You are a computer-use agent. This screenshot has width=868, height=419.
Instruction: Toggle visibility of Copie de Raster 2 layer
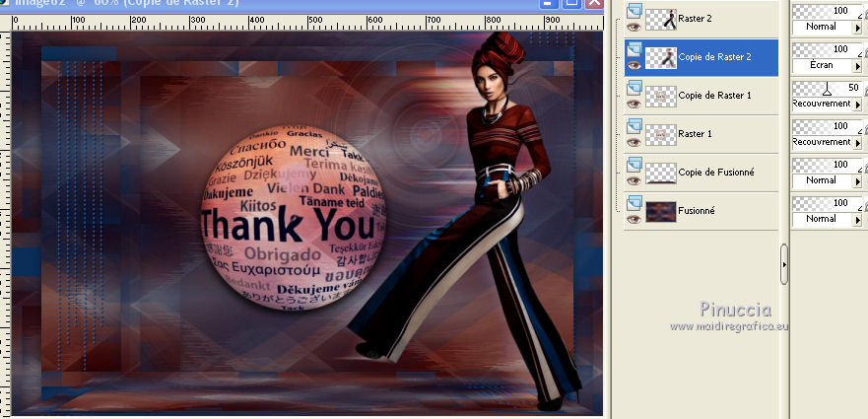coord(634,65)
